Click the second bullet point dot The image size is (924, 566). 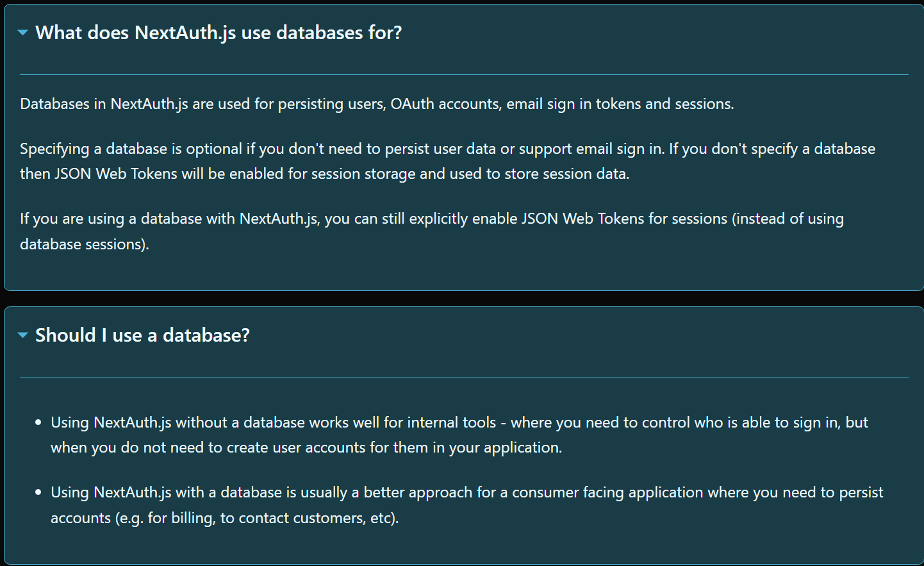38,492
